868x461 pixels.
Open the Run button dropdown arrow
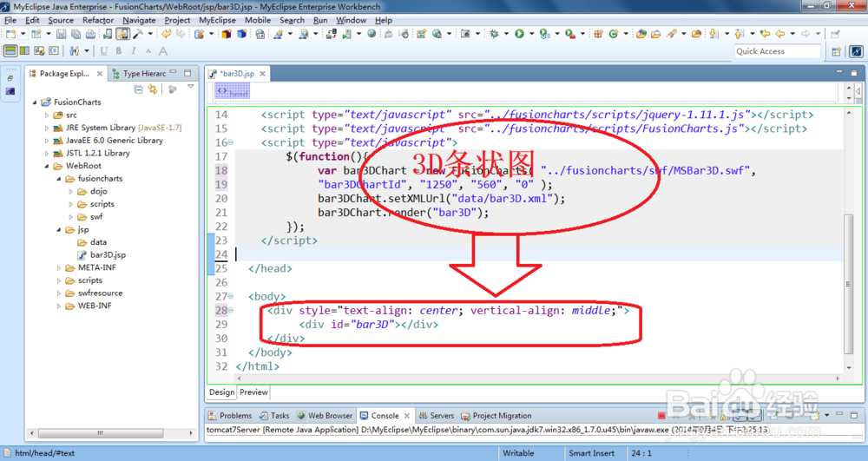531,35
